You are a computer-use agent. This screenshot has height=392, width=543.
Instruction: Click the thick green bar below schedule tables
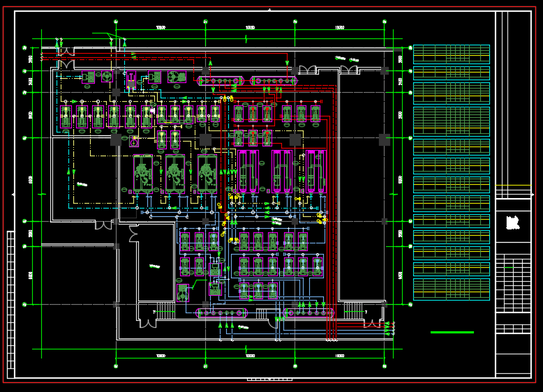tap(452, 332)
